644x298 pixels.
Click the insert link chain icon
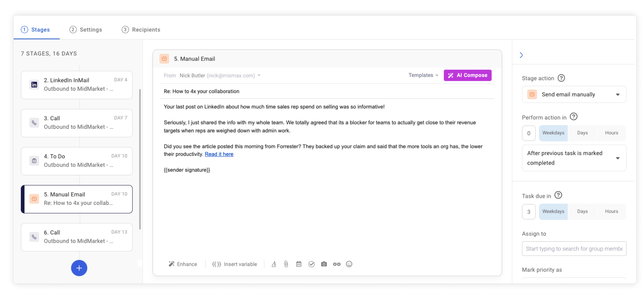pyautogui.click(x=337, y=264)
